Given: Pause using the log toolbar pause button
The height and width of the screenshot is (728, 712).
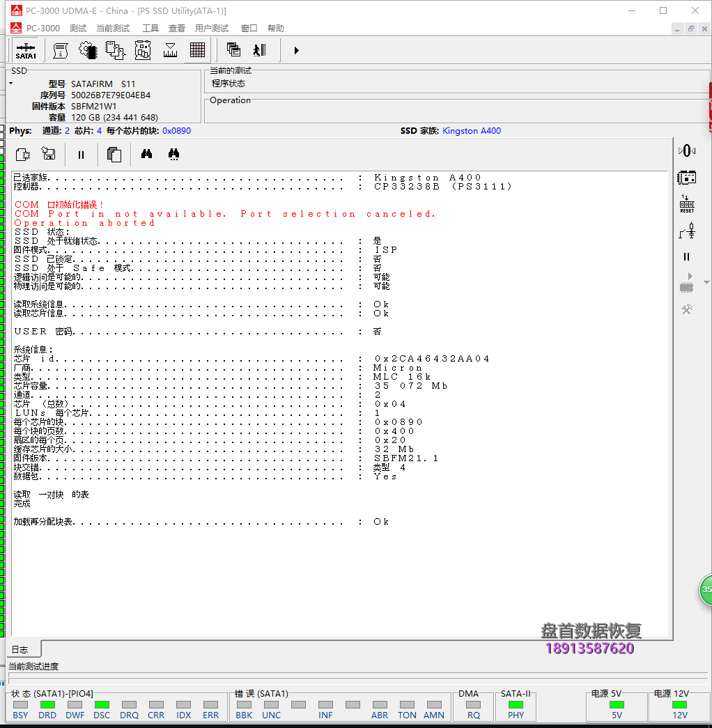Looking at the screenshot, I should click(x=81, y=155).
